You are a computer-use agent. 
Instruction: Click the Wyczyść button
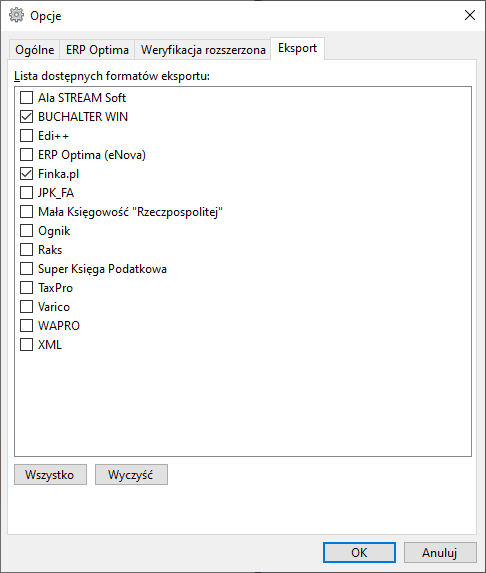click(x=132, y=475)
